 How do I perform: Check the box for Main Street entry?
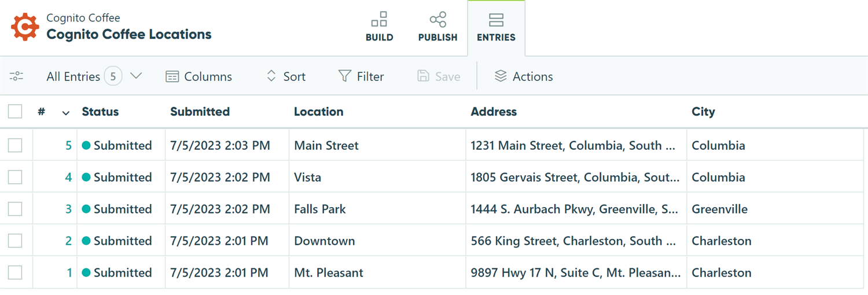[x=15, y=145]
